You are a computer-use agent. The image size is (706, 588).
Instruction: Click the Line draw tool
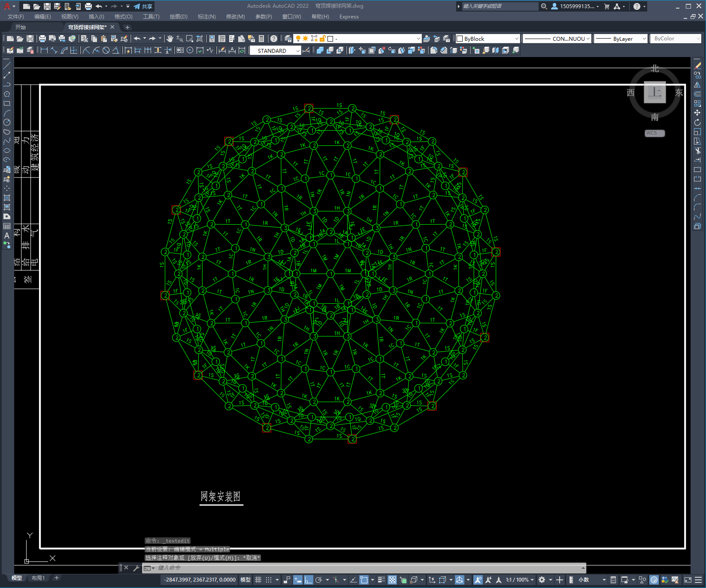click(7, 66)
